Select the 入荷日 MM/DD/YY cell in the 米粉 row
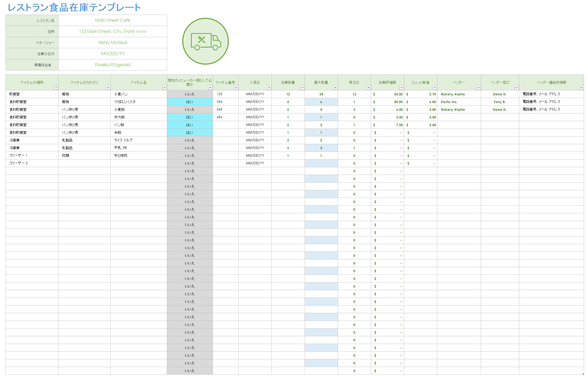 pyautogui.click(x=255, y=132)
